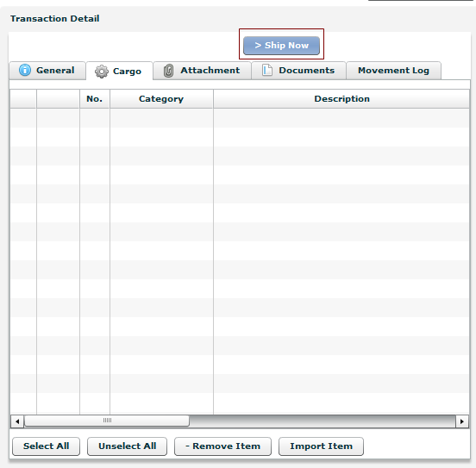Screen dimensions: 476x468
Task: Sort by the No. column header
Action: (94, 98)
